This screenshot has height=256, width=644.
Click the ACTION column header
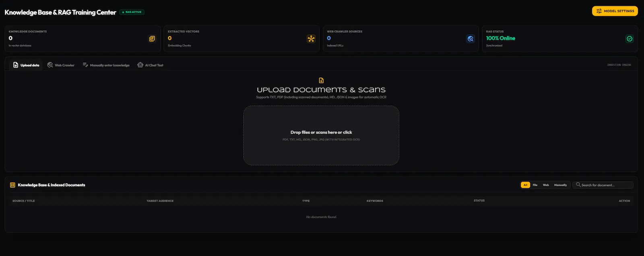(x=624, y=201)
